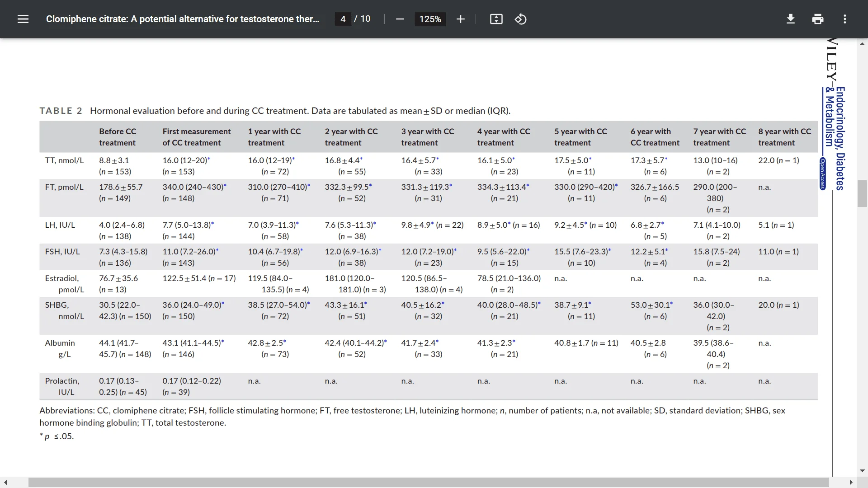Viewport: 868px width, 488px height.
Task: Click the '7 year with CC treatment' header
Action: tap(720, 137)
